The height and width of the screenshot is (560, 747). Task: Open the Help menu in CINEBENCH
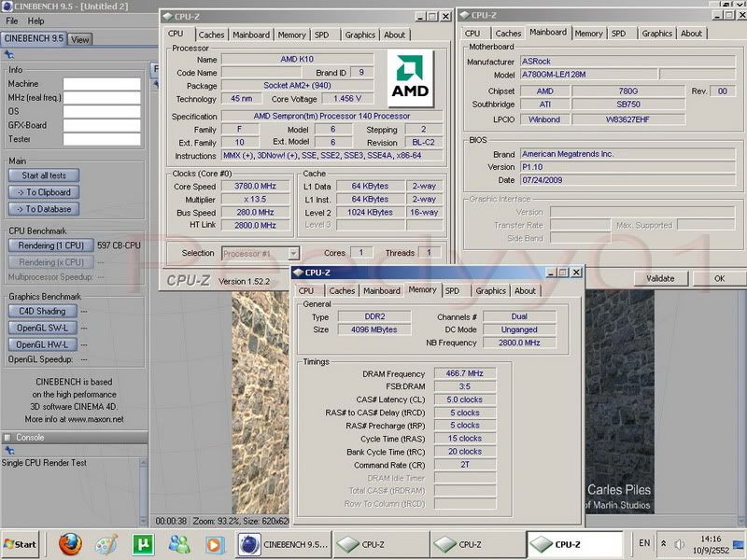(35, 21)
